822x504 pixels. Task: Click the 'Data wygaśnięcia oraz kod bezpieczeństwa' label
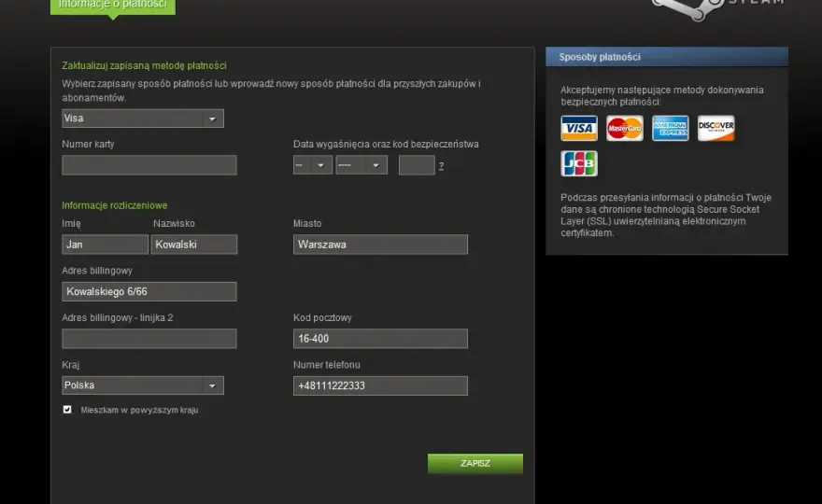click(x=386, y=144)
